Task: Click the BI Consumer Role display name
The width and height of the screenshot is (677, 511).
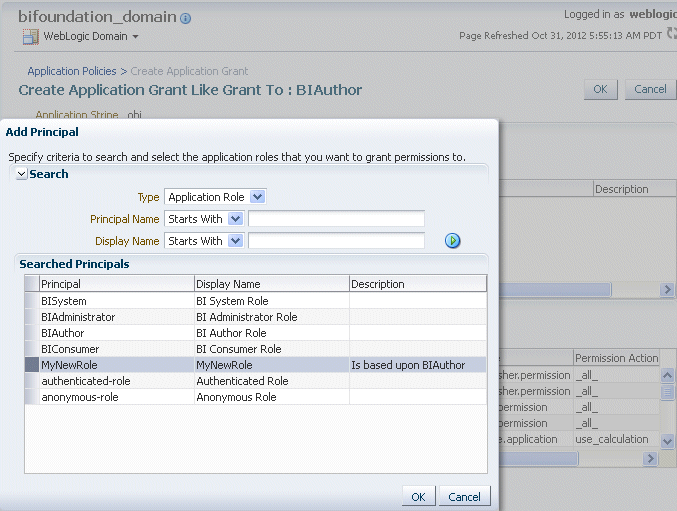Action: click(238, 349)
